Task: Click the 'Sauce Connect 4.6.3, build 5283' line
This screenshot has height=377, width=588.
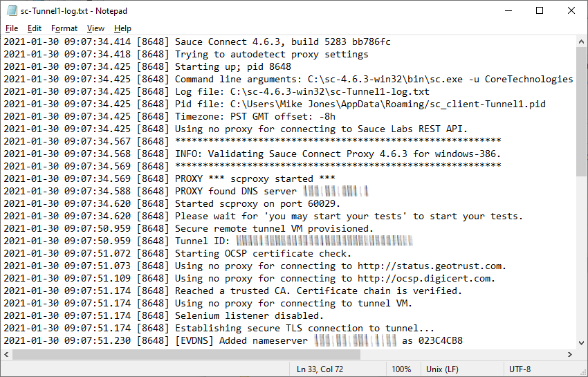Action: pos(197,42)
